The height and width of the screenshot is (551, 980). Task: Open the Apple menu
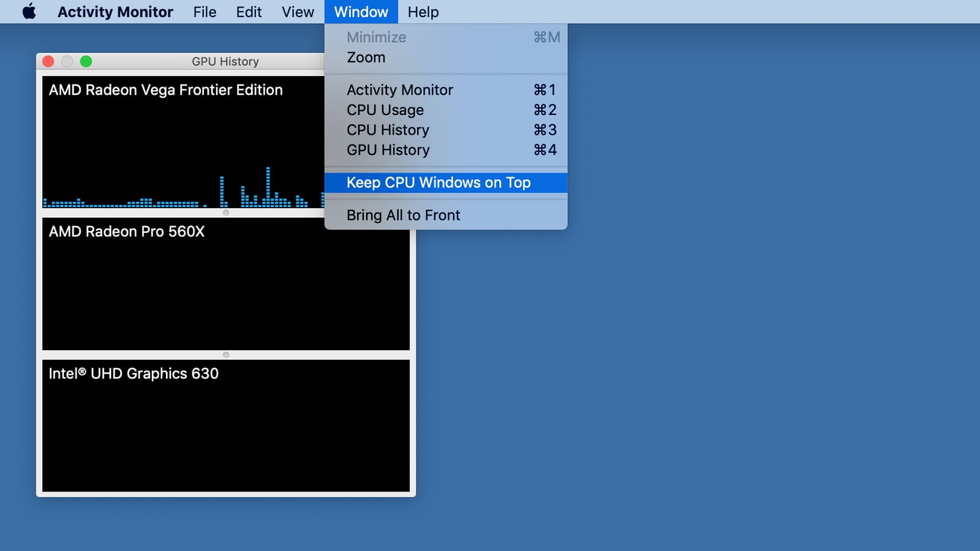(x=29, y=12)
